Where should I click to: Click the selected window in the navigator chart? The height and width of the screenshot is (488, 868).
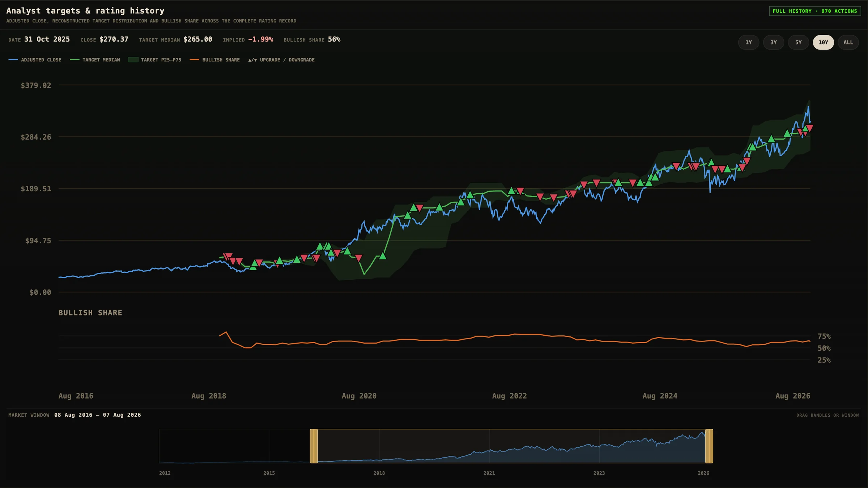(511, 446)
